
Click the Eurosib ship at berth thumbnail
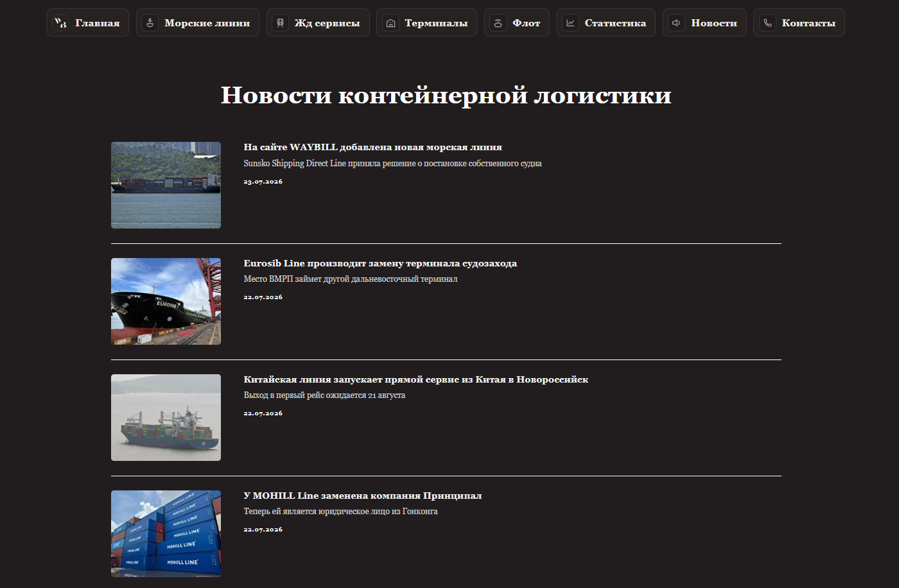click(166, 301)
